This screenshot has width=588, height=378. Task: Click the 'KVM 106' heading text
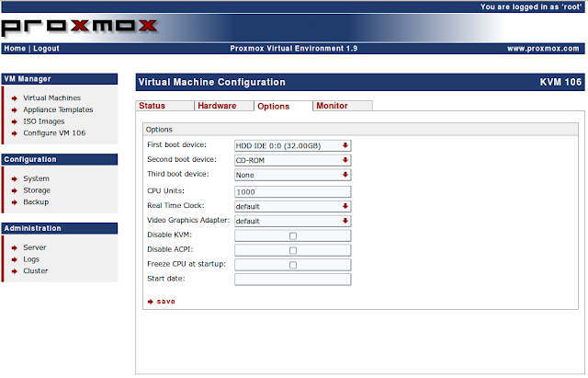tap(560, 82)
